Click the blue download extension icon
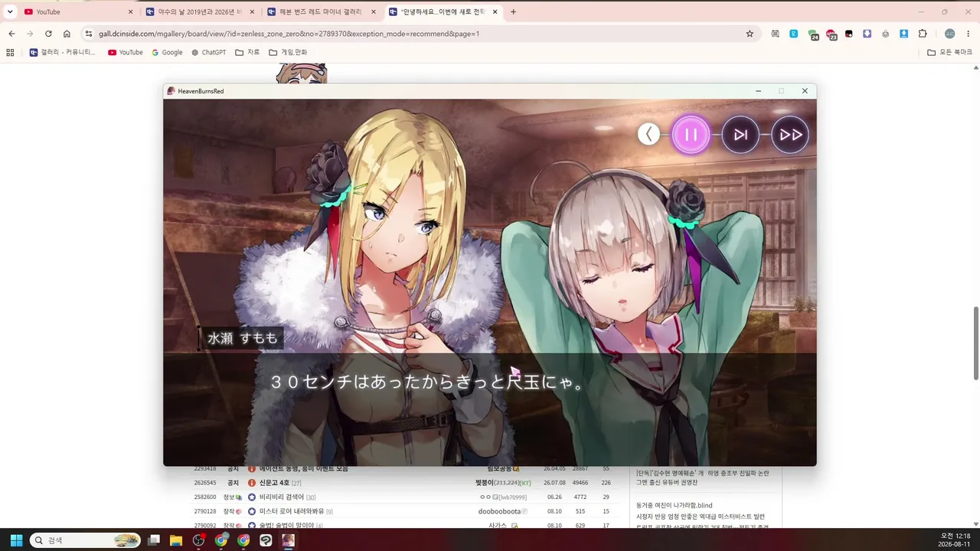 coord(904,34)
